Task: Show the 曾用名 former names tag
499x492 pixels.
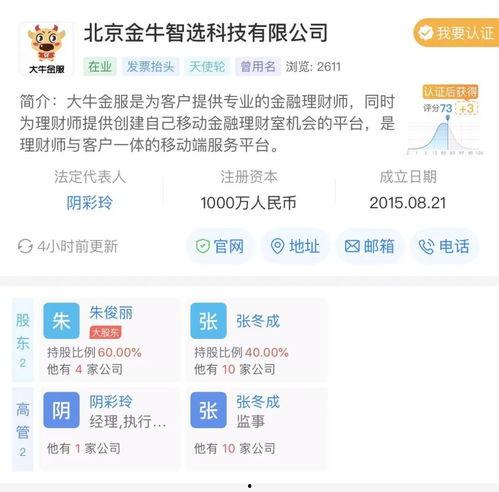Action: coord(258,67)
